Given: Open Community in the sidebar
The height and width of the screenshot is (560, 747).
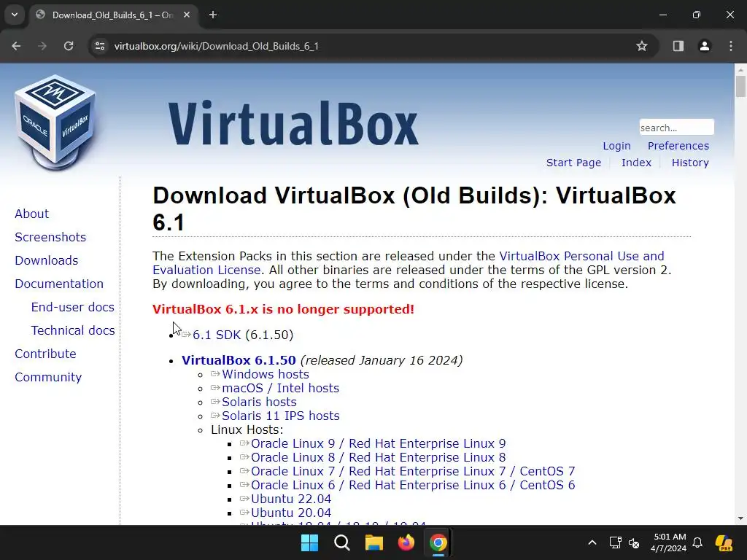Looking at the screenshot, I should click(x=48, y=377).
